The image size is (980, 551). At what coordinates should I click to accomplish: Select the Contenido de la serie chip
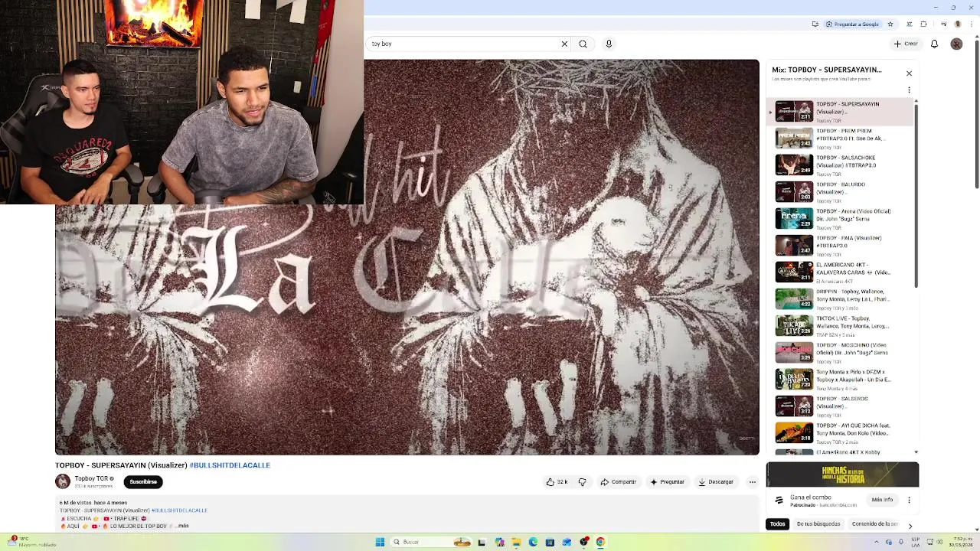coord(874,524)
